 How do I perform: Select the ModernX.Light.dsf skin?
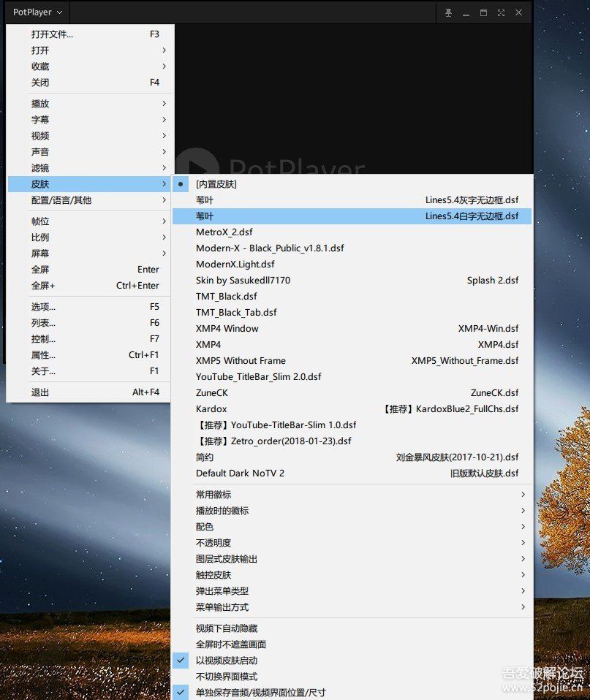[x=235, y=265]
